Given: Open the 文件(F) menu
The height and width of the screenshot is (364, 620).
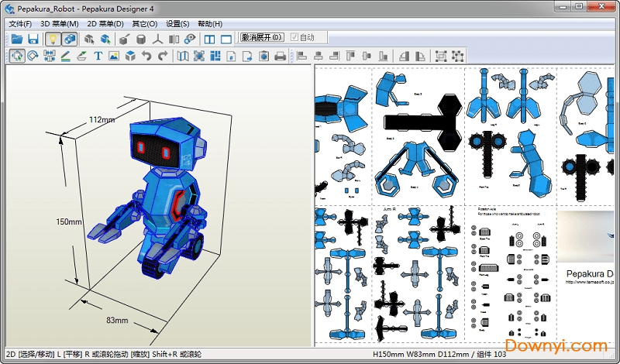Looking at the screenshot, I should click(21, 24).
